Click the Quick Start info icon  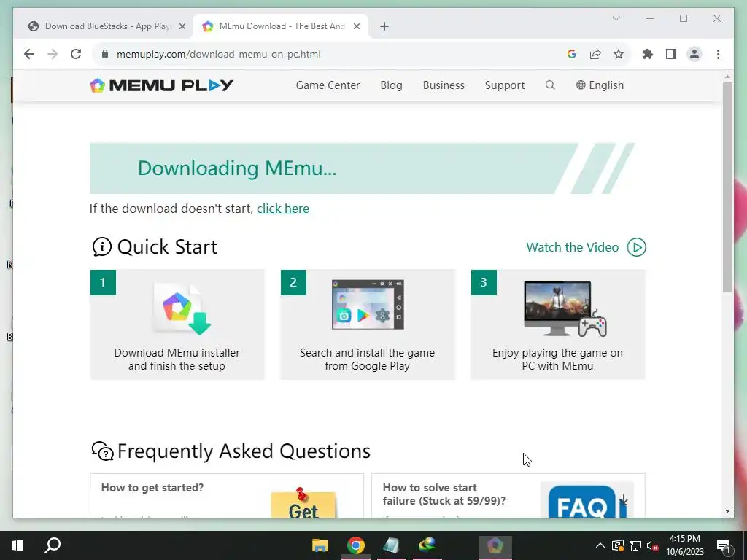click(102, 246)
